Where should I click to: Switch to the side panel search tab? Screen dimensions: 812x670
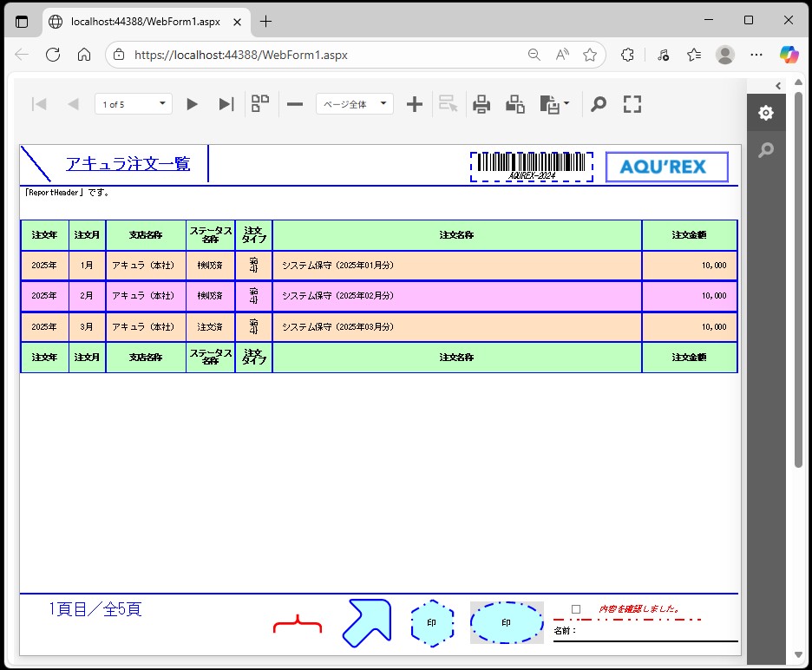[765, 150]
